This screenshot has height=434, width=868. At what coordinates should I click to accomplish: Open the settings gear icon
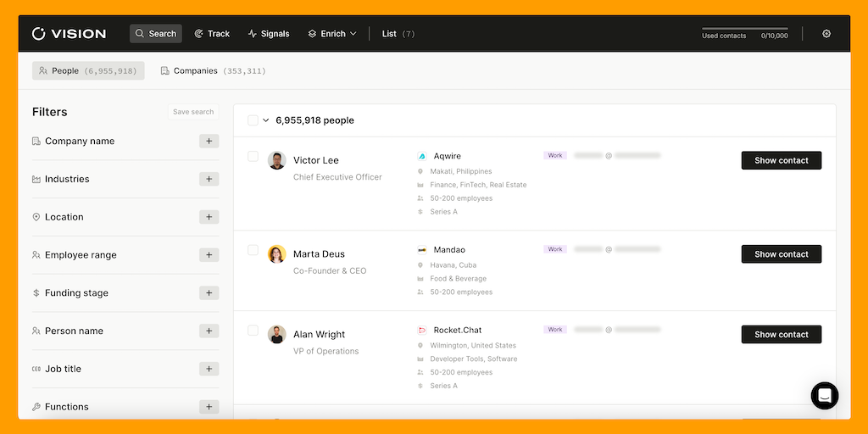pos(826,34)
